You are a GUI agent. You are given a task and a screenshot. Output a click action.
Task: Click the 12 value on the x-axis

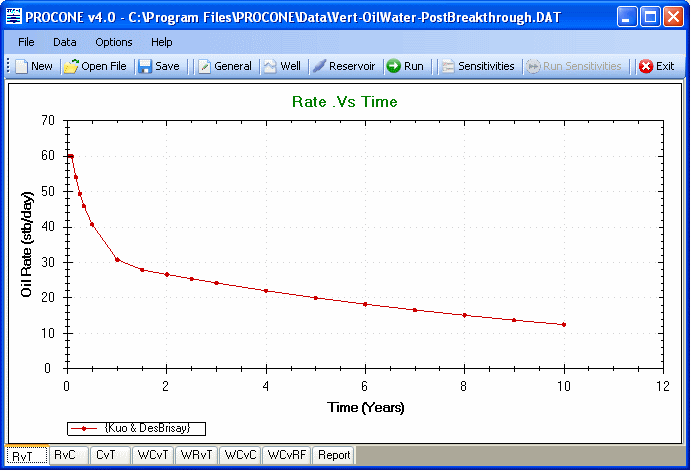coord(662,386)
